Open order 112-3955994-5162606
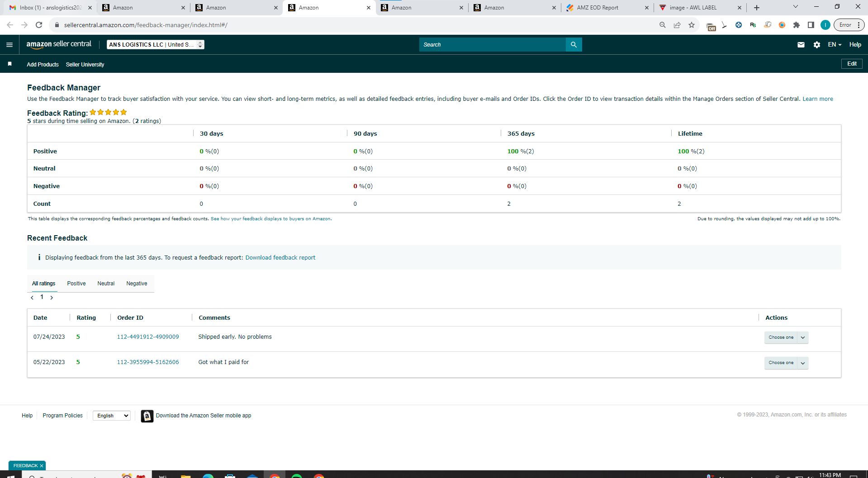Screen dimensions: 868x478 click(x=148, y=362)
